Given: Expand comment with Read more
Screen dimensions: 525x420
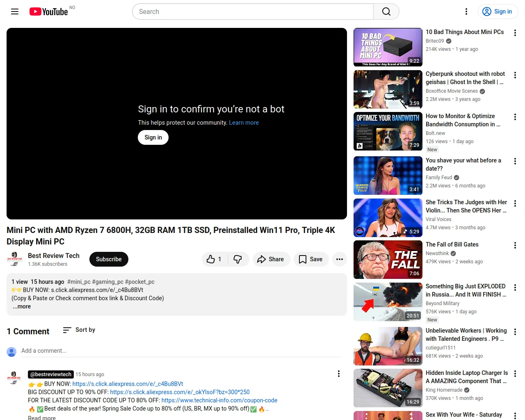Looking at the screenshot, I should [42, 418].
